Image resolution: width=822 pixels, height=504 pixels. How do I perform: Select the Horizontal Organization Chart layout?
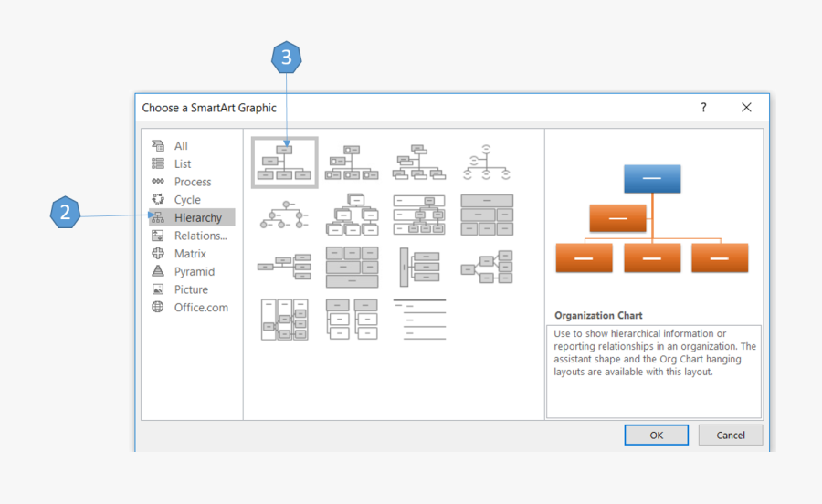point(285,267)
